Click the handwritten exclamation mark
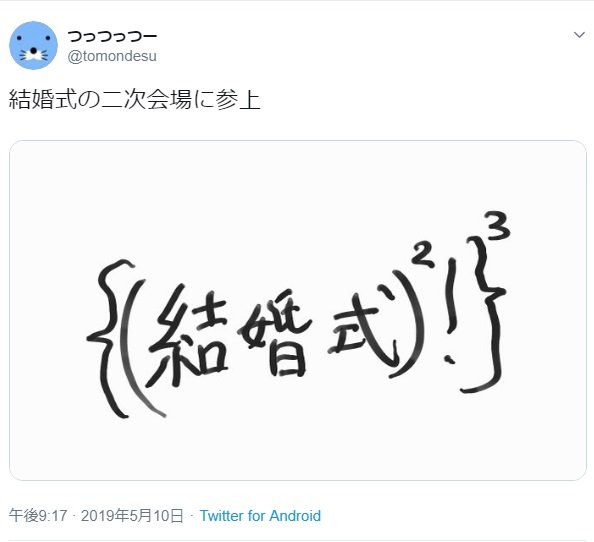 coord(451,311)
